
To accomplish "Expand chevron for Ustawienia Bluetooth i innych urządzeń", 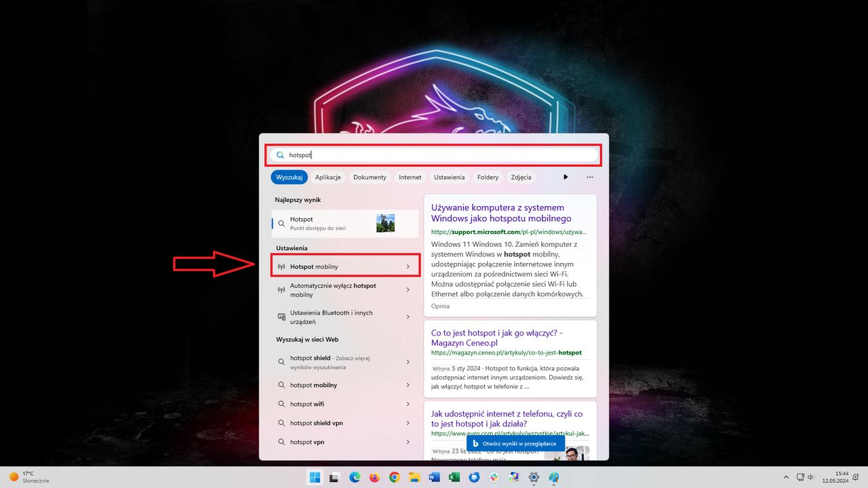I will point(408,317).
